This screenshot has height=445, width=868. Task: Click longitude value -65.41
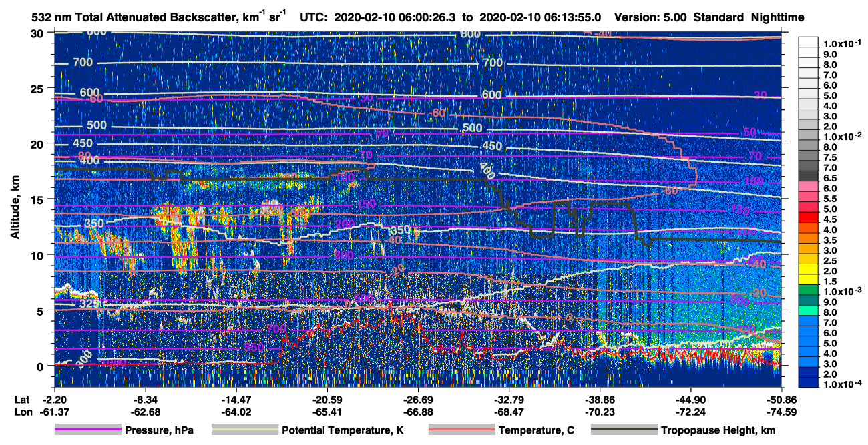327,412
